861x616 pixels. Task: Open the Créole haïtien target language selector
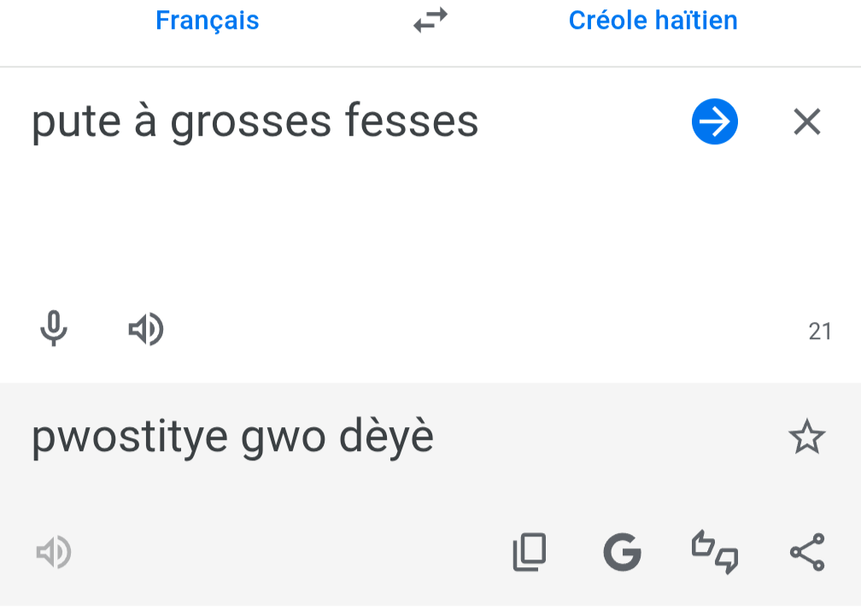(653, 21)
